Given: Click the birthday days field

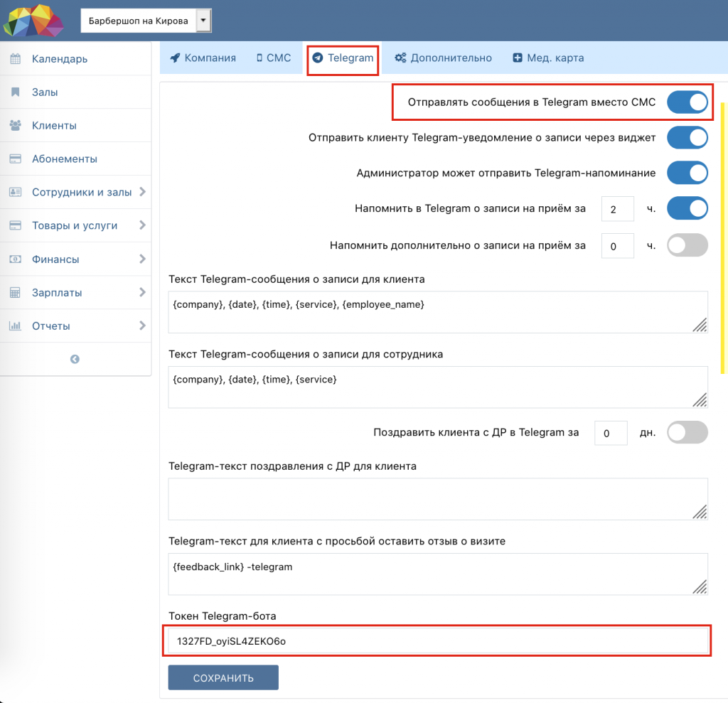Looking at the screenshot, I should (611, 433).
